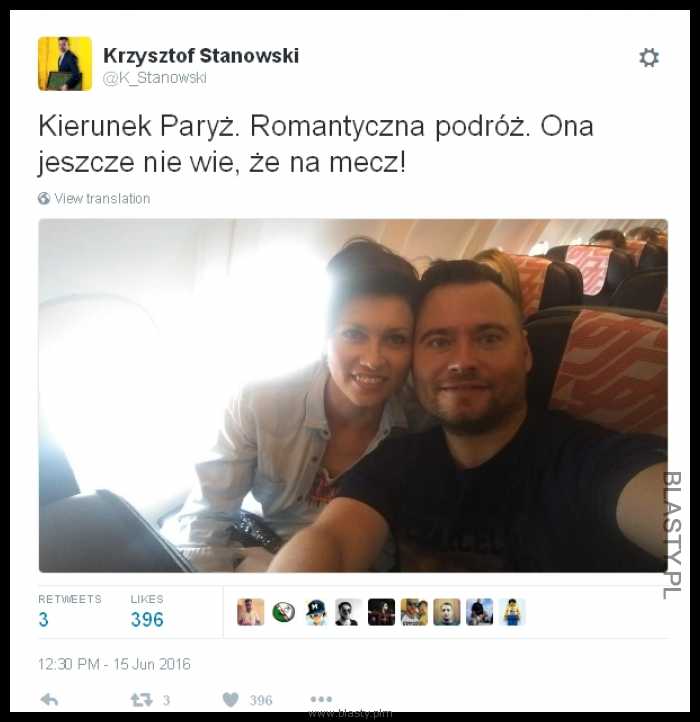Enlarge the airplane selfie photo
This screenshot has width=700, height=722.
(353, 396)
